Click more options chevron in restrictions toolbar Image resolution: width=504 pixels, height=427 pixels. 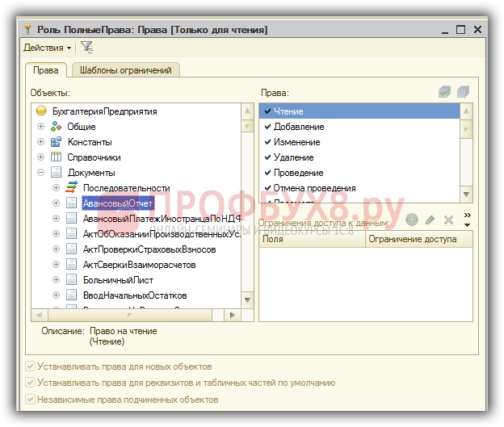coord(467,218)
